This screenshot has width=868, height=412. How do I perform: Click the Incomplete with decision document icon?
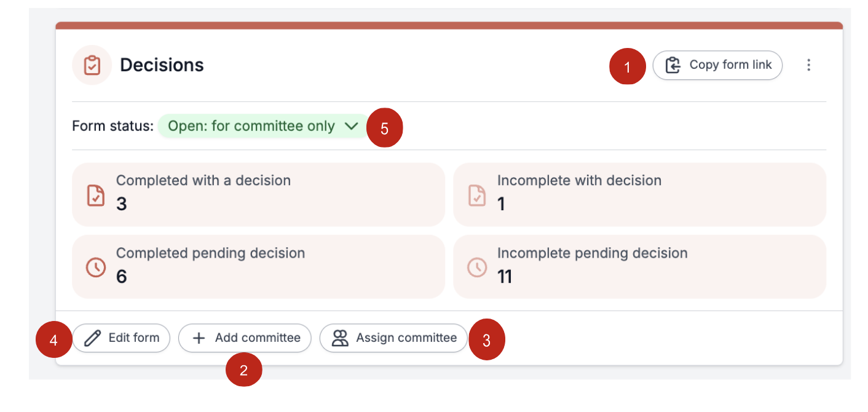tap(476, 196)
